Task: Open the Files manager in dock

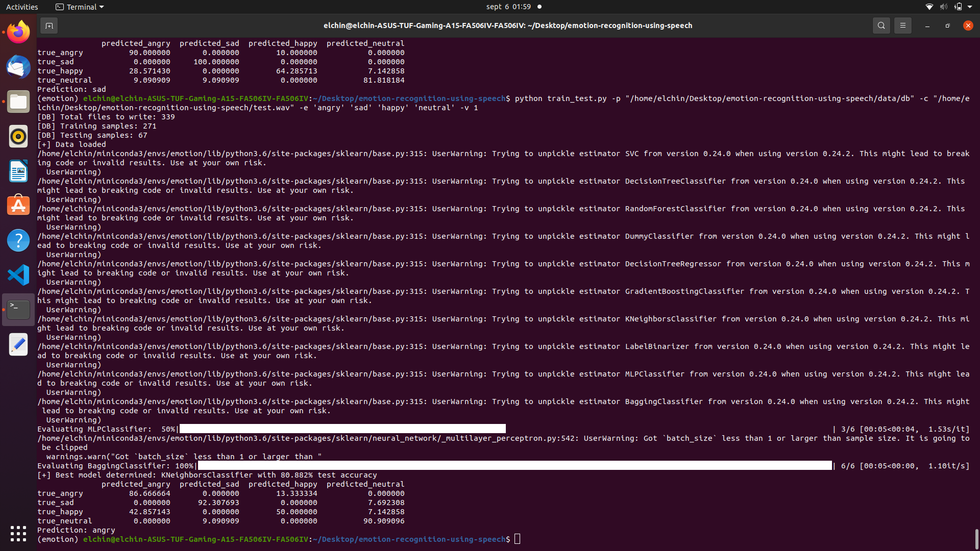Action: (18, 102)
